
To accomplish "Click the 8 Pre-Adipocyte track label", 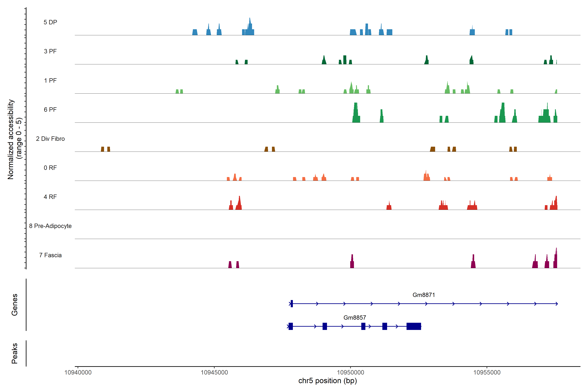I will [x=50, y=226].
